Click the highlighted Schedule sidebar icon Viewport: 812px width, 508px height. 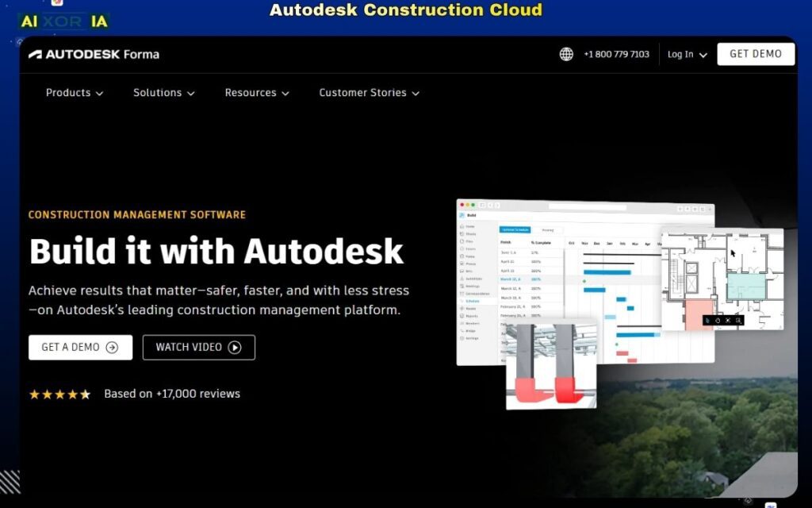[462, 301]
